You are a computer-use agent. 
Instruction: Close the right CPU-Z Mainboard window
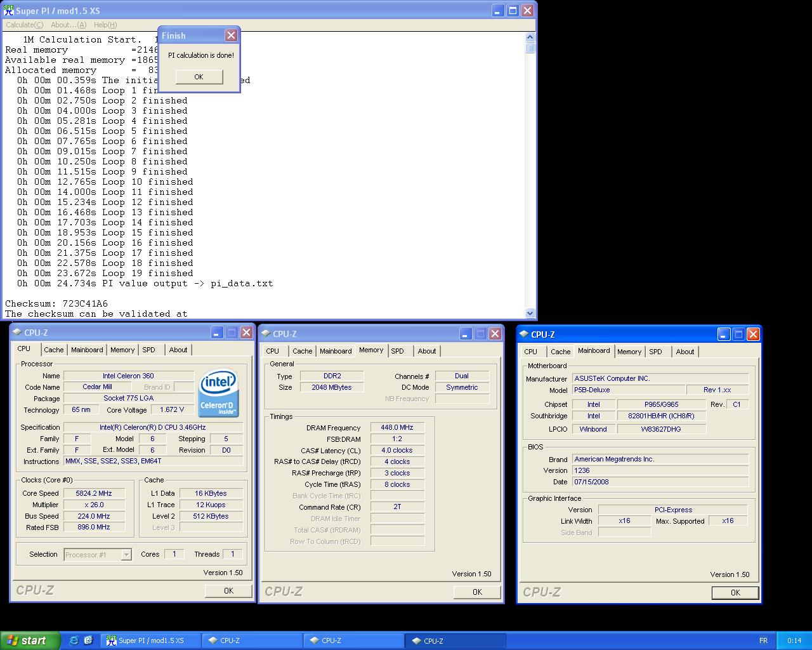(x=753, y=335)
